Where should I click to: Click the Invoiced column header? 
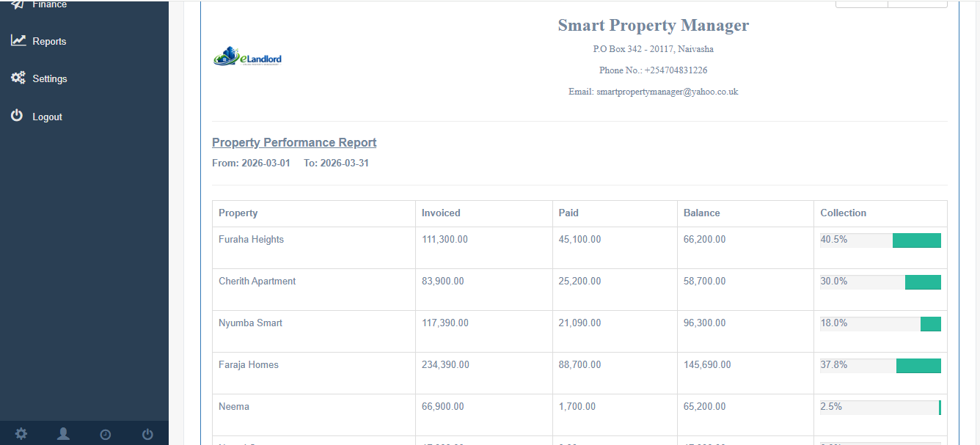pyautogui.click(x=441, y=213)
